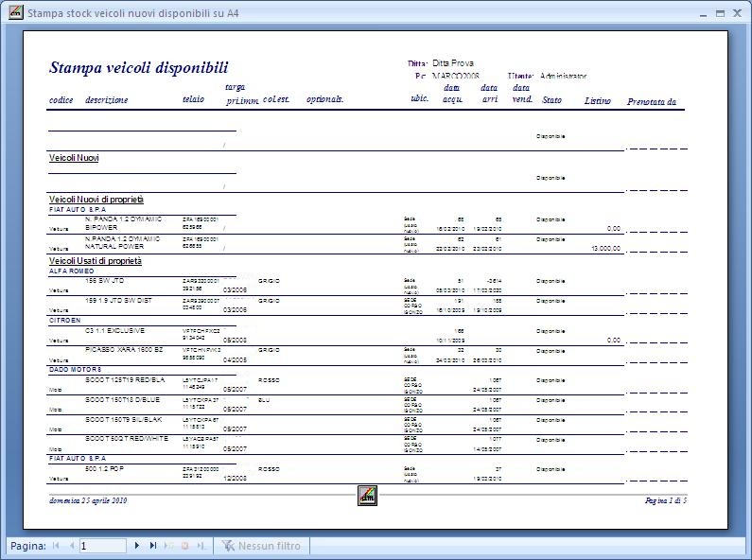Click the dm application icon in title bar
752x560 pixels.
[x=16, y=13]
